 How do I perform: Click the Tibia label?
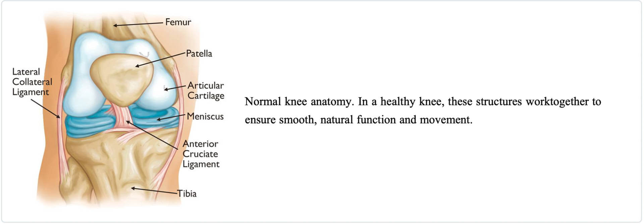click(187, 194)
